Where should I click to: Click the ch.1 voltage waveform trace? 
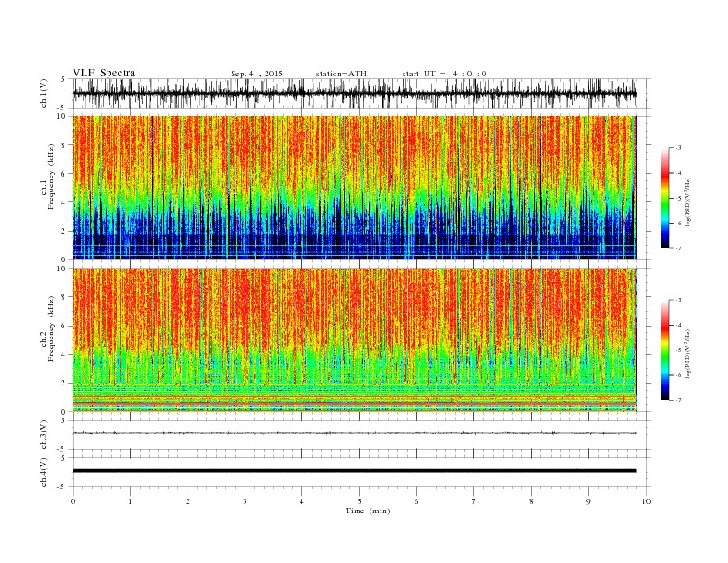(354, 93)
